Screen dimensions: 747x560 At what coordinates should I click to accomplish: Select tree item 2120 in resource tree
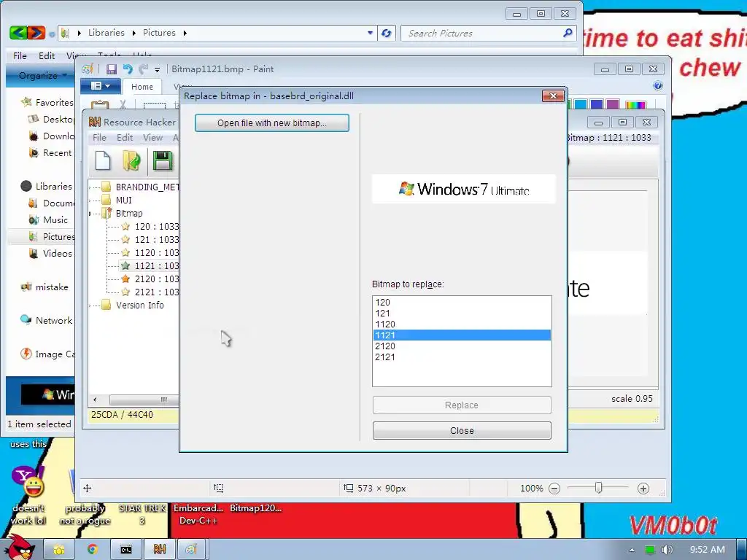(156, 279)
